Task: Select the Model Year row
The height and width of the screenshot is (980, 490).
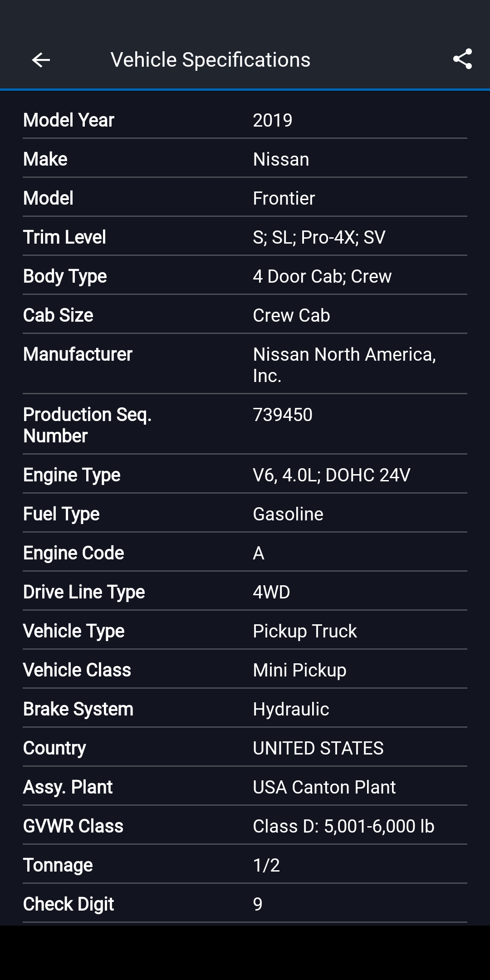Action: pos(245,119)
